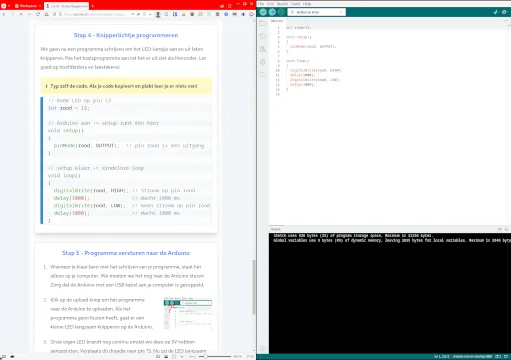Viewport: 511px width, 360px height.
Task: Click the browser address bar URL field
Action: click(x=94, y=14)
